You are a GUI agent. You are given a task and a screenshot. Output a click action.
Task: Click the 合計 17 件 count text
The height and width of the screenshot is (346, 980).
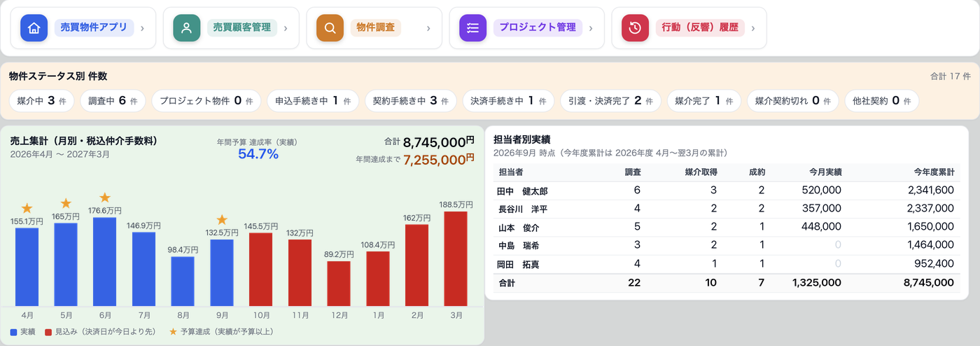click(950, 76)
